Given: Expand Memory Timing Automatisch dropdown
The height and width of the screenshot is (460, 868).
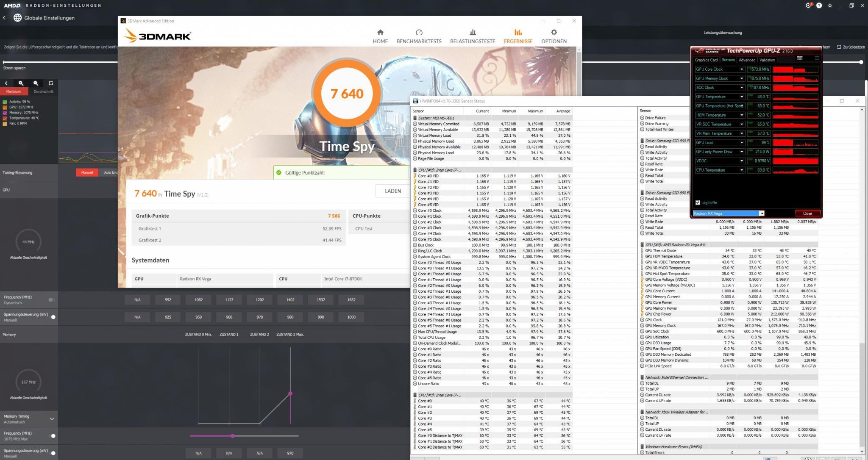Looking at the screenshot, I should pyautogui.click(x=52, y=419).
